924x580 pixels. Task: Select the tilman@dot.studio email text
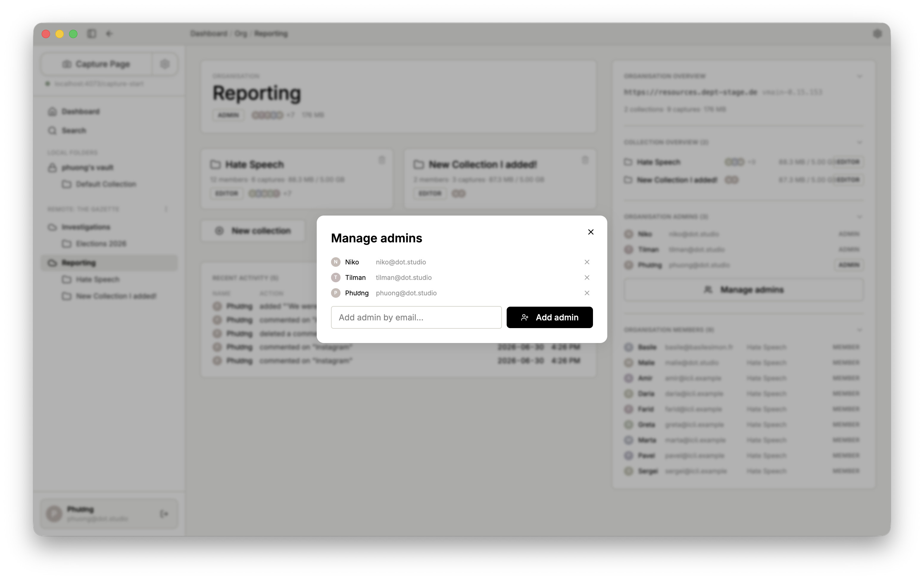click(x=403, y=277)
